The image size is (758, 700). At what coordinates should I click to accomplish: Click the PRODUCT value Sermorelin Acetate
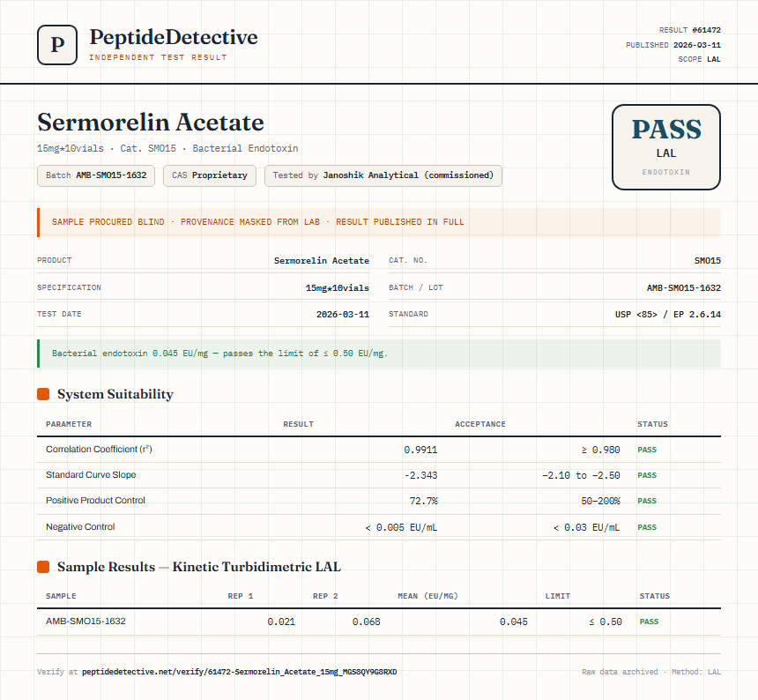(x=322, y=261)
